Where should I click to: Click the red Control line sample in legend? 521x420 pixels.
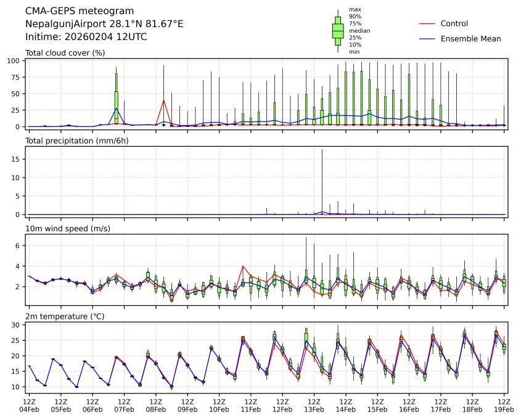(427, 23)
